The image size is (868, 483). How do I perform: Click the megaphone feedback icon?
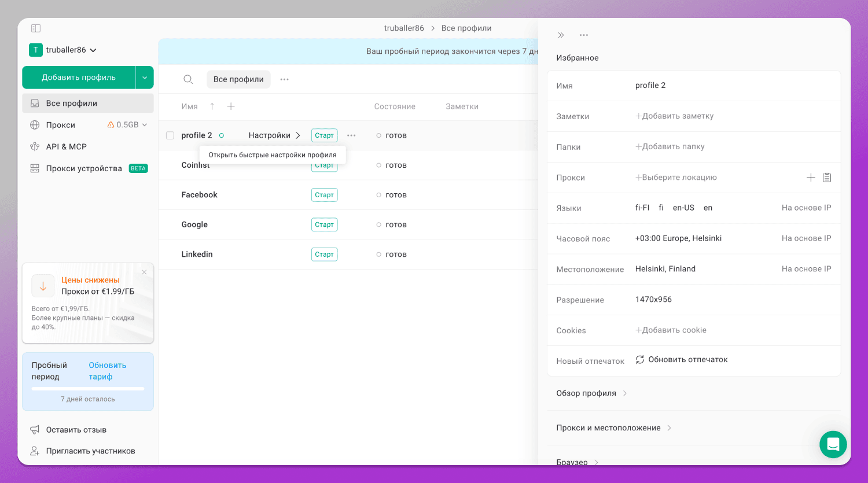coord(35,430)
